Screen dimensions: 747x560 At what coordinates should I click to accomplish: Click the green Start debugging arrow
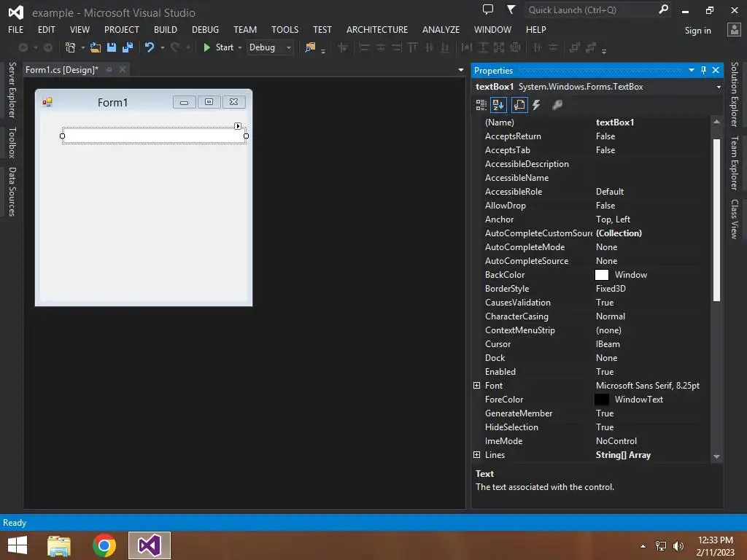(x=206, y=47)
